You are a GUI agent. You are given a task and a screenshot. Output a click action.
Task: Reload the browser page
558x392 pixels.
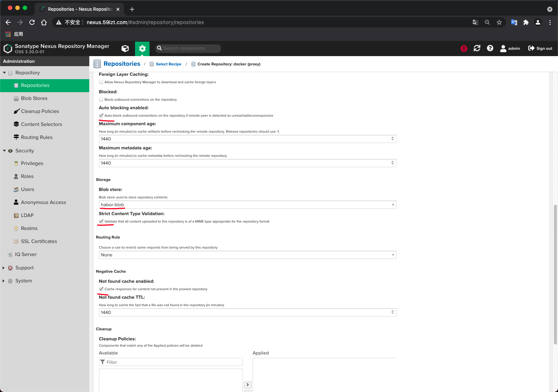click(32, 22)
